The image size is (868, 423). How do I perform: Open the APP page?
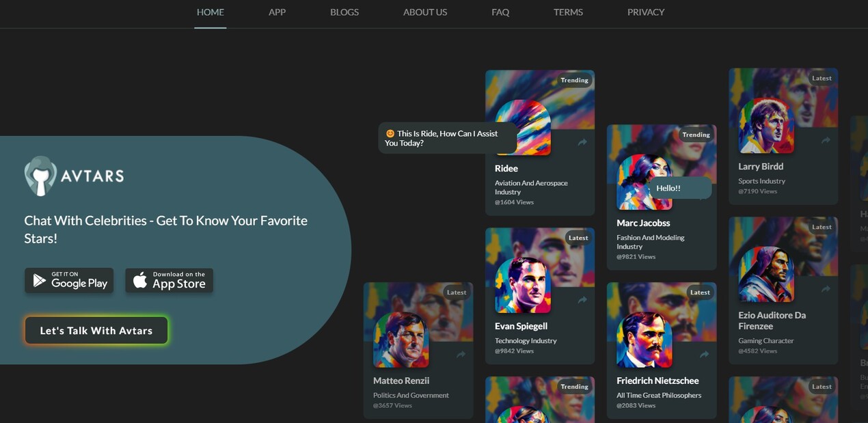(x=277, y=12)
